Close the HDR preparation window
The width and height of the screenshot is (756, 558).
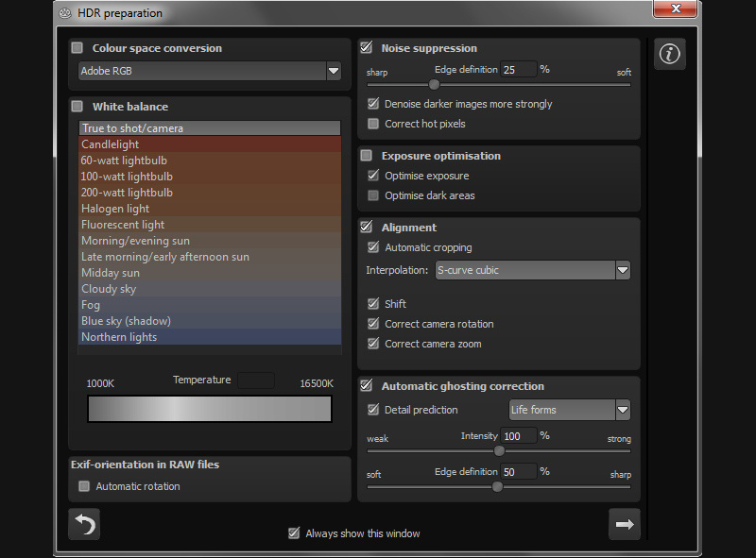[675, 8]
